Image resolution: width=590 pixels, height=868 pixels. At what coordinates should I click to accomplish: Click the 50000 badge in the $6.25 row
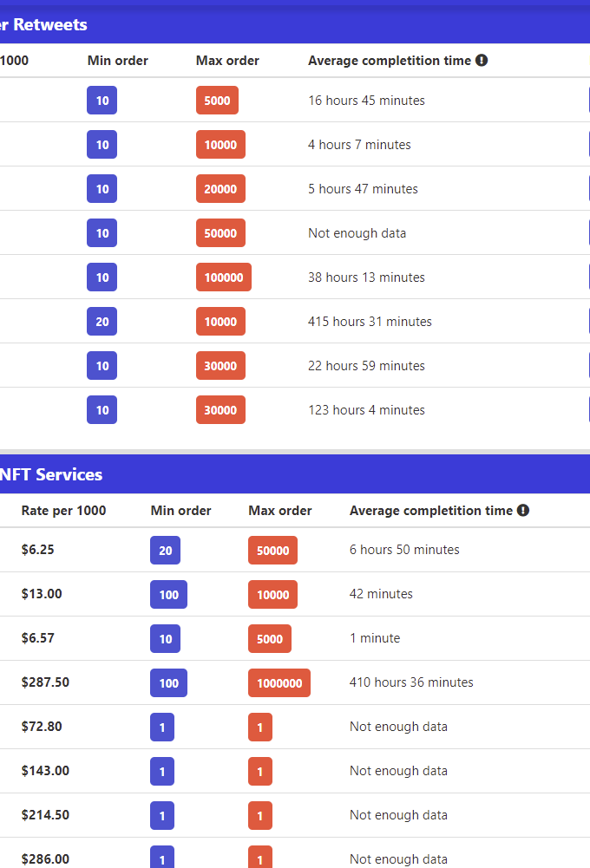point(272,551)
